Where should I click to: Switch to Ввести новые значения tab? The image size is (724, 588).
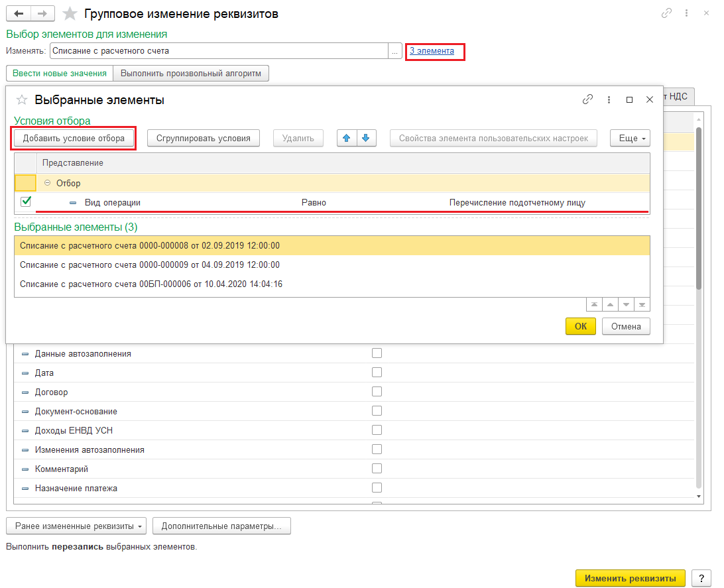[x=60, y=74]
